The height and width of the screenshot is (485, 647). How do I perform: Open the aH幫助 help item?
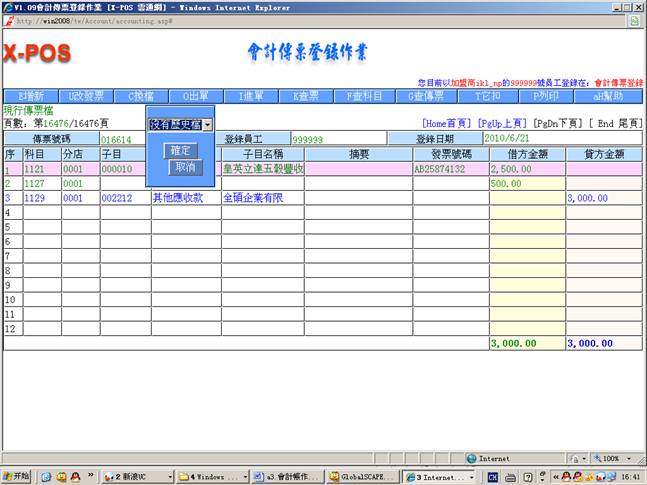coord(608,96)
